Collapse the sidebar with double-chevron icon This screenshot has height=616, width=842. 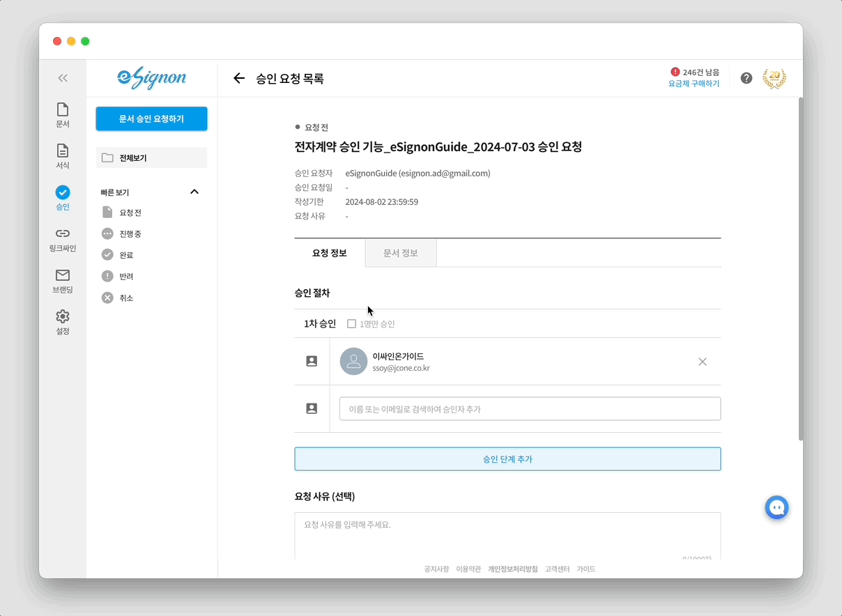[x=63, y=78]
